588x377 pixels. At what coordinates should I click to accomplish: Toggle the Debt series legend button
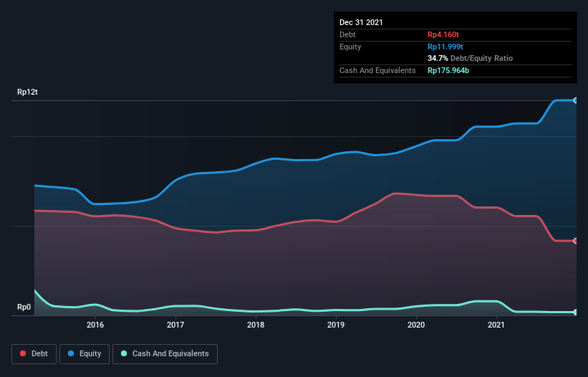coord(34,354)
